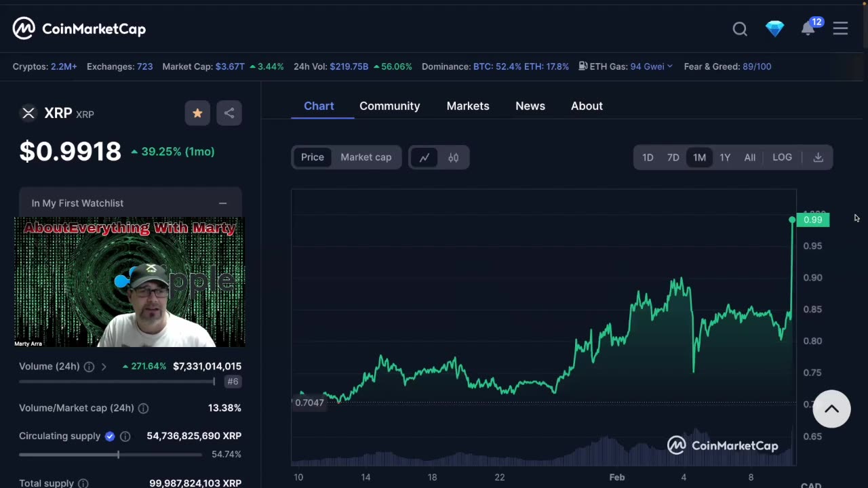Image resolution: width=868 pixels, height=488 pixels.
Task: Click the blue diamond rewards icon
Action: coord(775,28)
